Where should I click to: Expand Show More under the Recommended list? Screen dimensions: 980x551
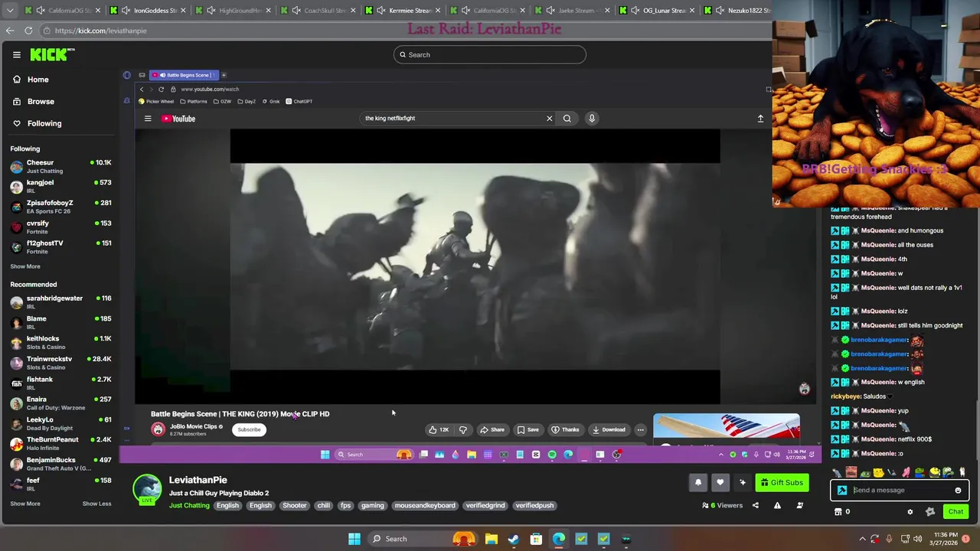[25, 504]
